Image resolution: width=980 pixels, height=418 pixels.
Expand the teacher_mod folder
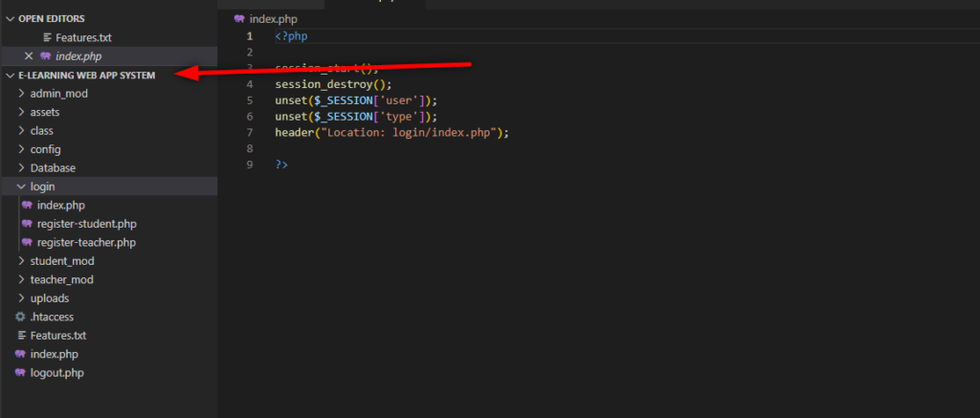pos(22,280)
